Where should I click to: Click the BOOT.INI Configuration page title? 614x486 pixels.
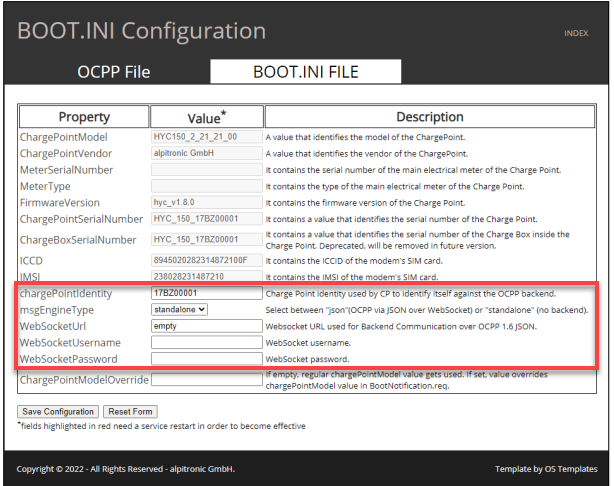pyautogui.click(x=141, y=31)
